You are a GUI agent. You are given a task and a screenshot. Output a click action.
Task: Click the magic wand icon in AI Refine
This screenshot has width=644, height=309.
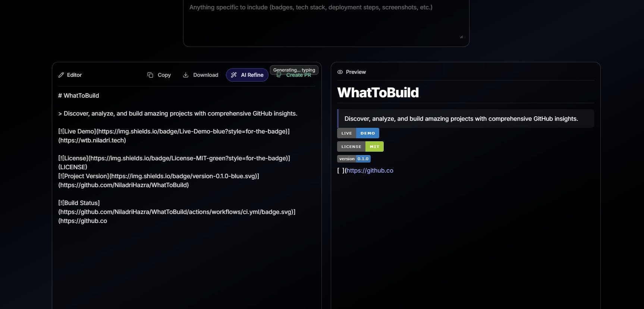click(234, 75)
